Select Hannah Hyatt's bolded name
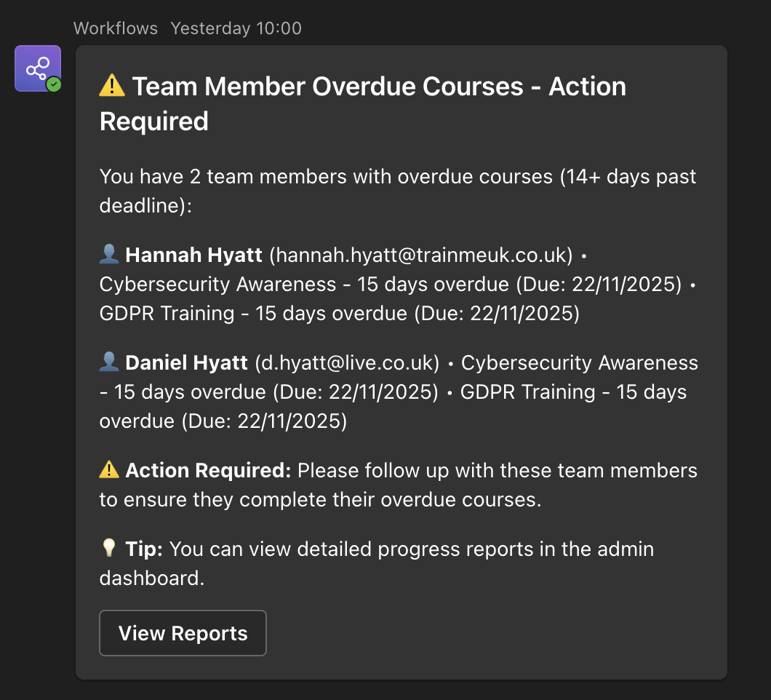 193,255
